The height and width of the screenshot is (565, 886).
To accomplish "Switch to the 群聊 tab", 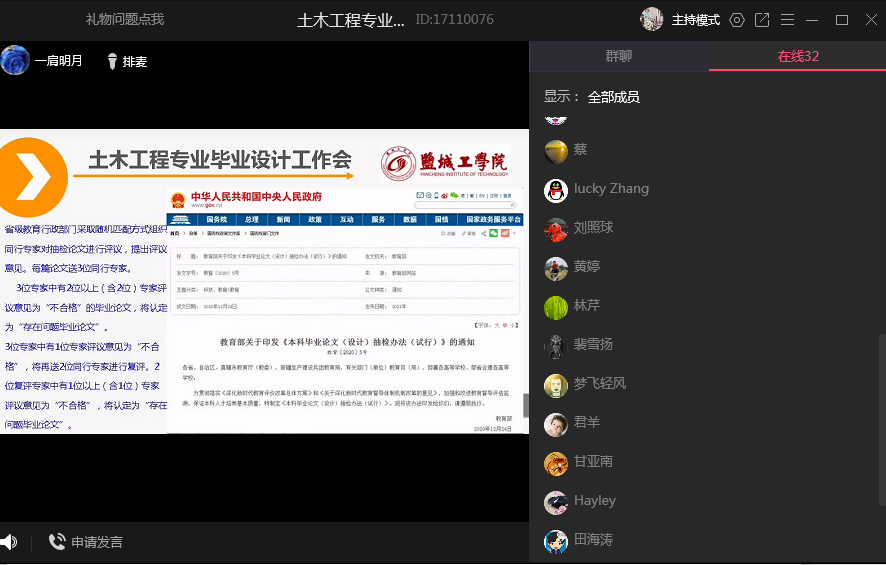I will pyautogui.click(x=619, y=56).
